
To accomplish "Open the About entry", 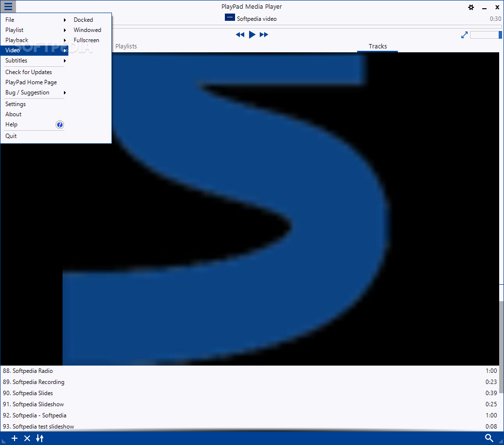I will coord(14,114).
